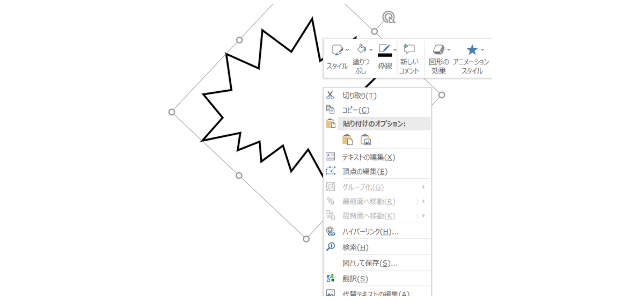Choose コピー(C) from context menu

[x=377, y=109]
